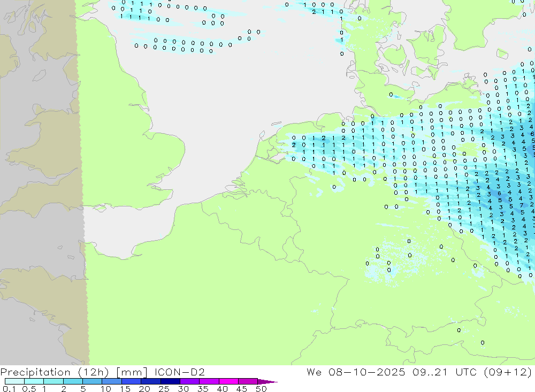This screenshot has height=392, width=535.
Task: Click the 40–45 mm magenta legend swatch
Action: click(x=228, y=381)
